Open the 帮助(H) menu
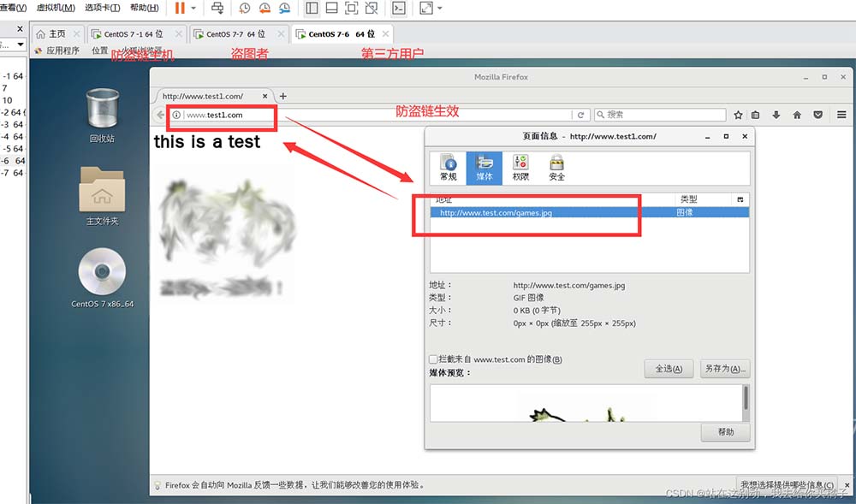 click(144, 8)
